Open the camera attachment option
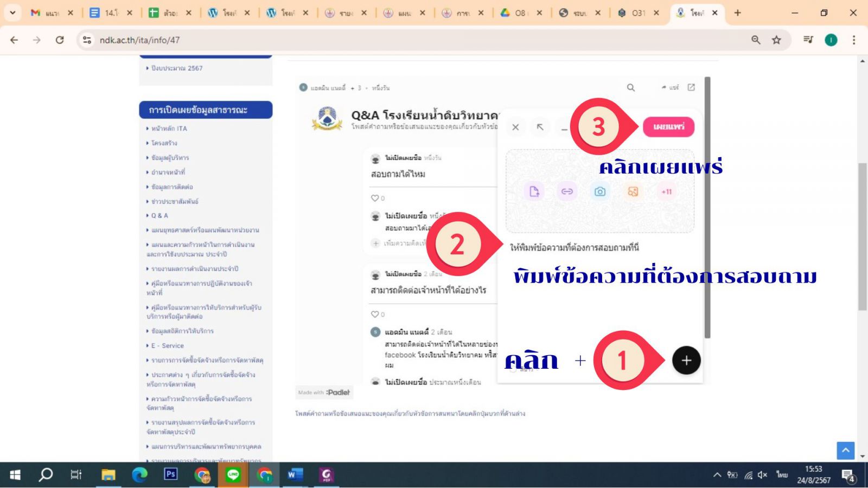Image resolution: width=868 pixels, height=488 pixels. coord(599,191)
